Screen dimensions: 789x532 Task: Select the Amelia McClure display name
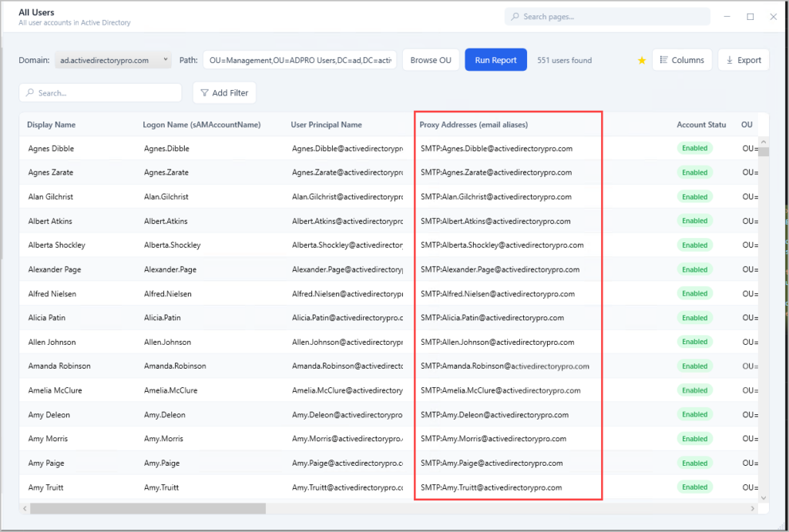55,390
